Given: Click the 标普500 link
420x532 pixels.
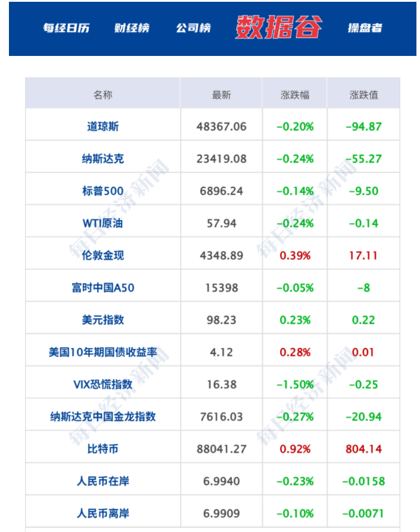Looking at the screenshot, I should click(x=102, y=191).
